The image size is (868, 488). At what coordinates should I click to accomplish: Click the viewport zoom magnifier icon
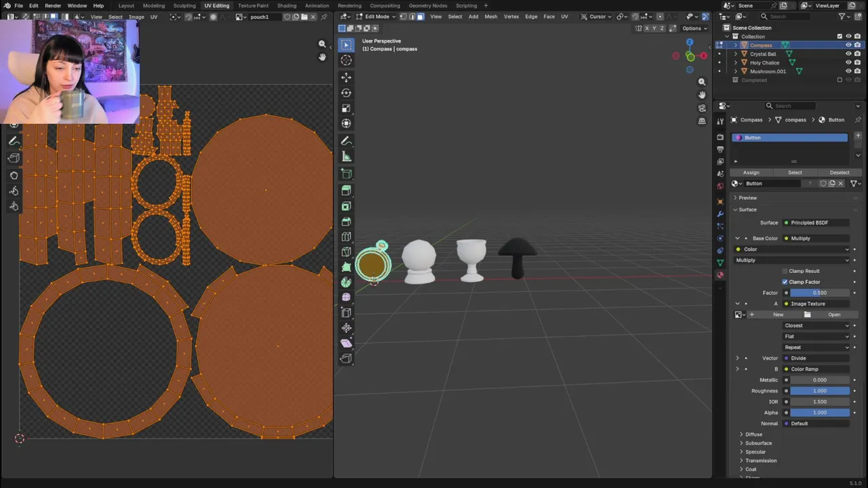pos(702,82)
